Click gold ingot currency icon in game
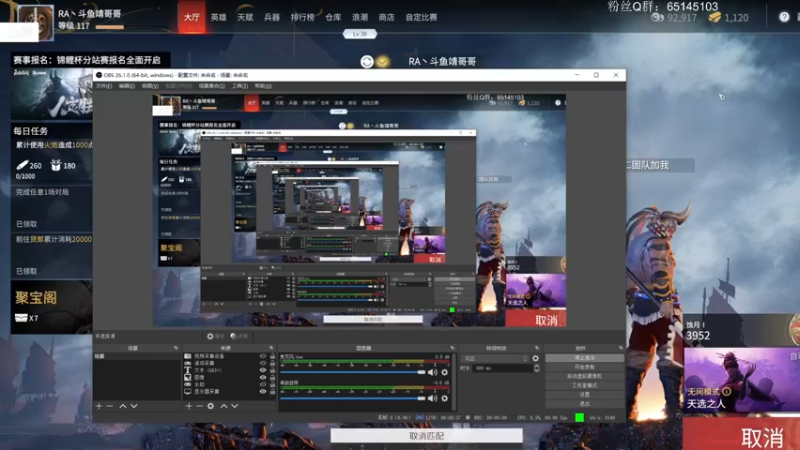The height and width of the screenshot is (450, 800). 714,17
